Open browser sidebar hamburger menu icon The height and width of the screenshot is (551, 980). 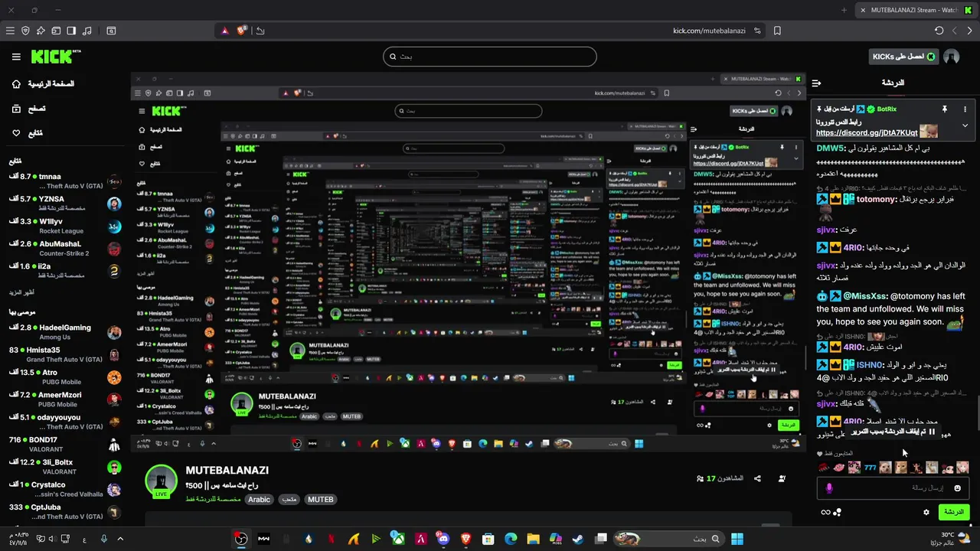[10, 31]
